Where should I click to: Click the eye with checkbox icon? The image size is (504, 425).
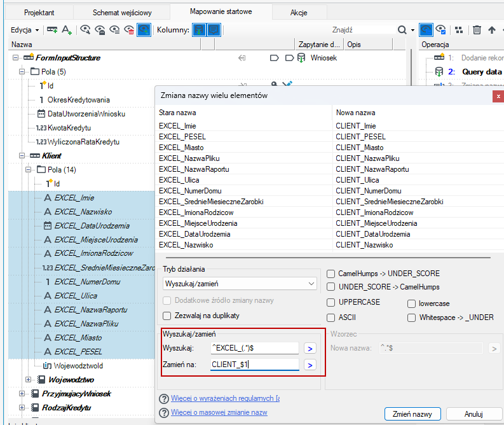coord(440,30)
